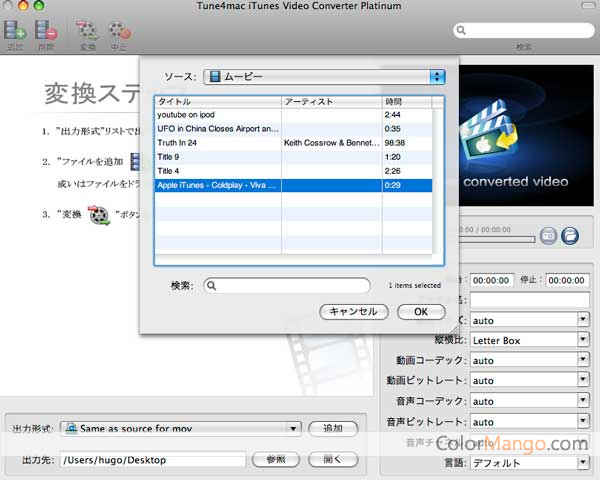Click the artist cell "Keith Cossrow & Bennet..."

pyautogui.click(x=331, y=143)
